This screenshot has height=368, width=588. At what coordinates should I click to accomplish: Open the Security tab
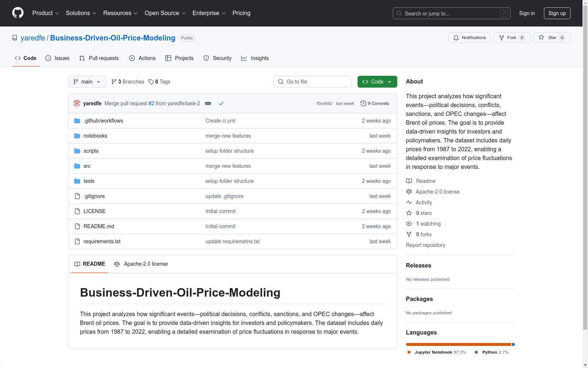[218, 58]
